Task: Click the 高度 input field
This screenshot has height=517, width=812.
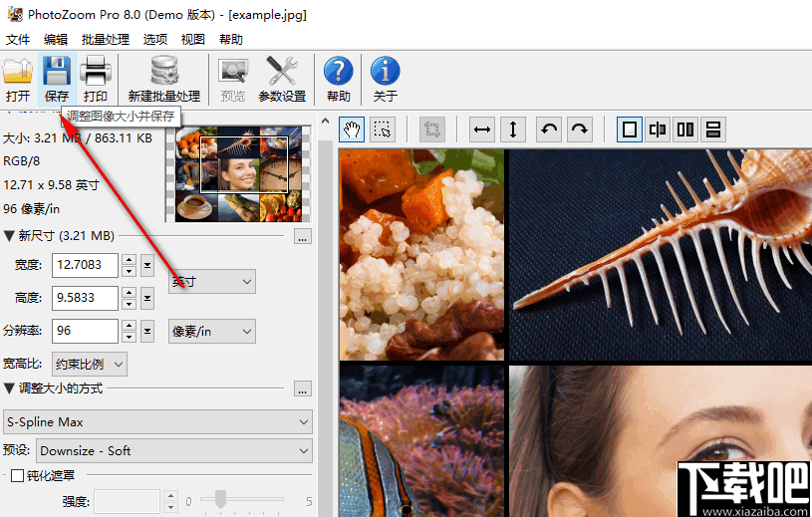Action: [85, 298]
